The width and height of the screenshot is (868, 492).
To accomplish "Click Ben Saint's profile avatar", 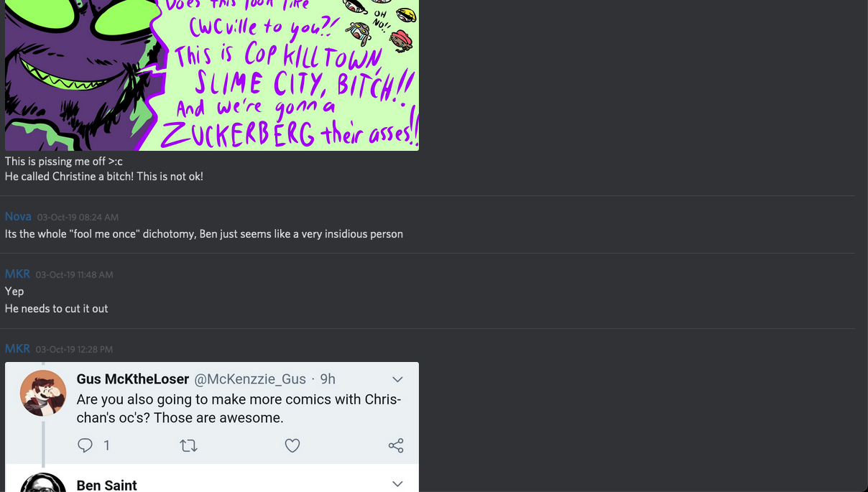I will coord(43,483).
